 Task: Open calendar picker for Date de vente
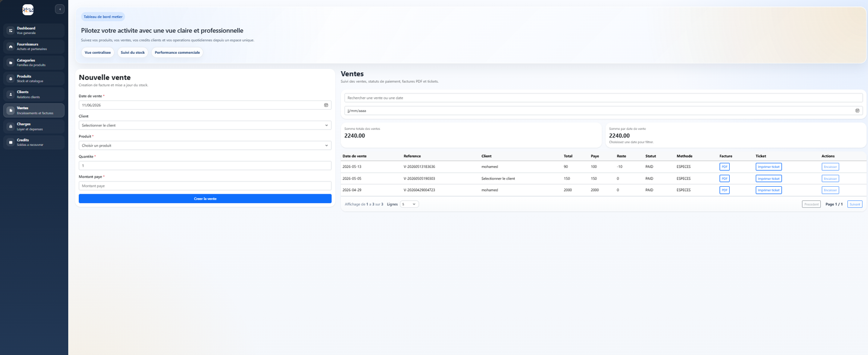tap(326, 105)
